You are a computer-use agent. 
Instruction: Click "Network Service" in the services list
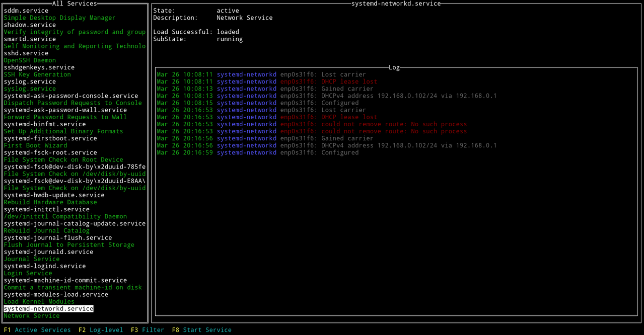[32, 315]
